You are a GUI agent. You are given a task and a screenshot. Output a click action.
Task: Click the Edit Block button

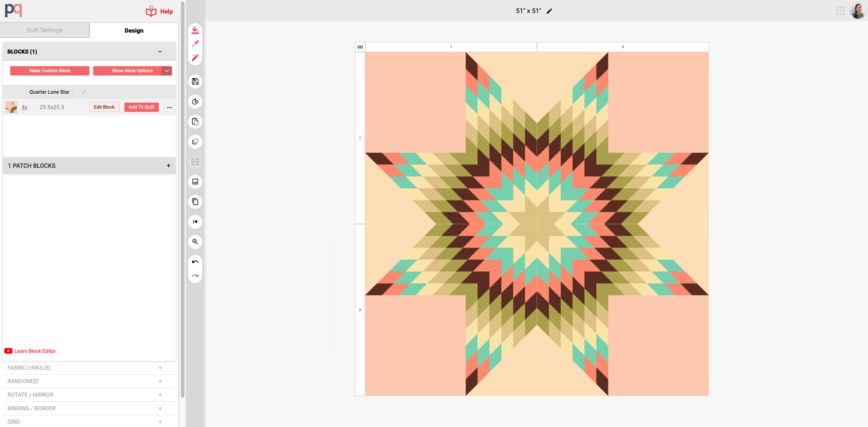click(104, 107)
